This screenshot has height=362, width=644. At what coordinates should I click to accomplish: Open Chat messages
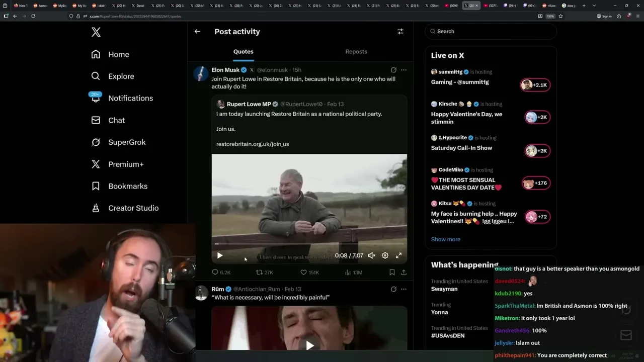[x=108, y=120]
